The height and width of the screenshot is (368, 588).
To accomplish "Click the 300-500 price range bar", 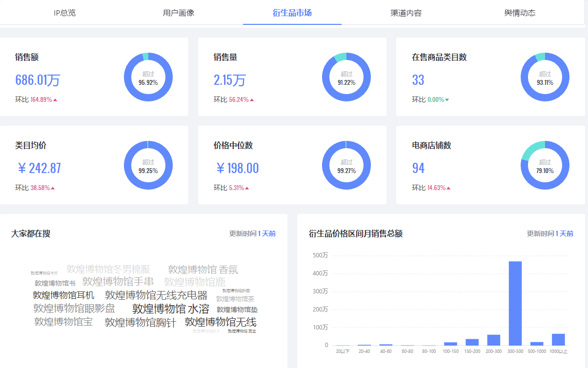I will coord(515,304).
